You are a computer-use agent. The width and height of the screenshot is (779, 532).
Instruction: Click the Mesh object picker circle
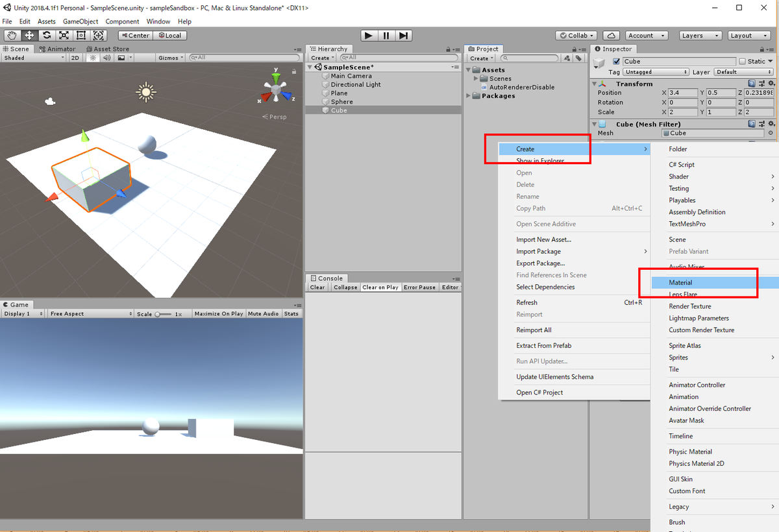(x=770, y=133)
